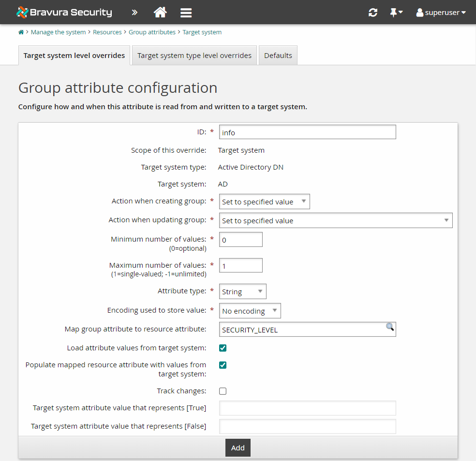This screenshot has width=476, height=461.
Task: Click the refresh icon in the top bar
Action: pyautogui.click(x=372, y=12)
